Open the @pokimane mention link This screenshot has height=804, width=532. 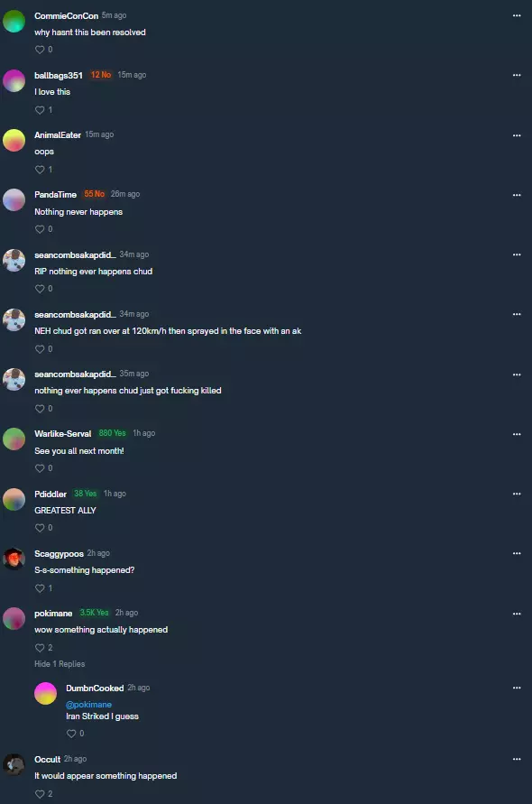[x=88, y=705]
